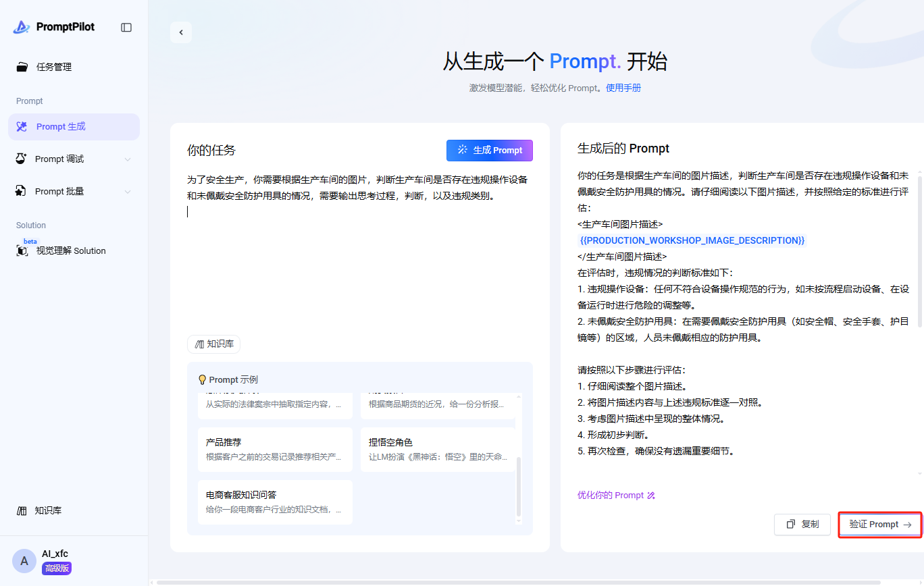Click the 生成 Prompt button
This screenshot has width=924, height=586.
pos(489,151)
